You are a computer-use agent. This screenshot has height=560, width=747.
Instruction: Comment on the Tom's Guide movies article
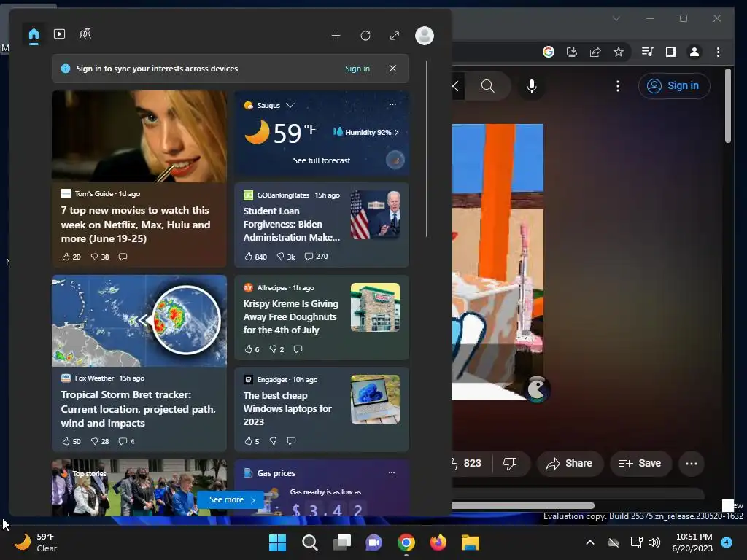[x=123, y=257]
